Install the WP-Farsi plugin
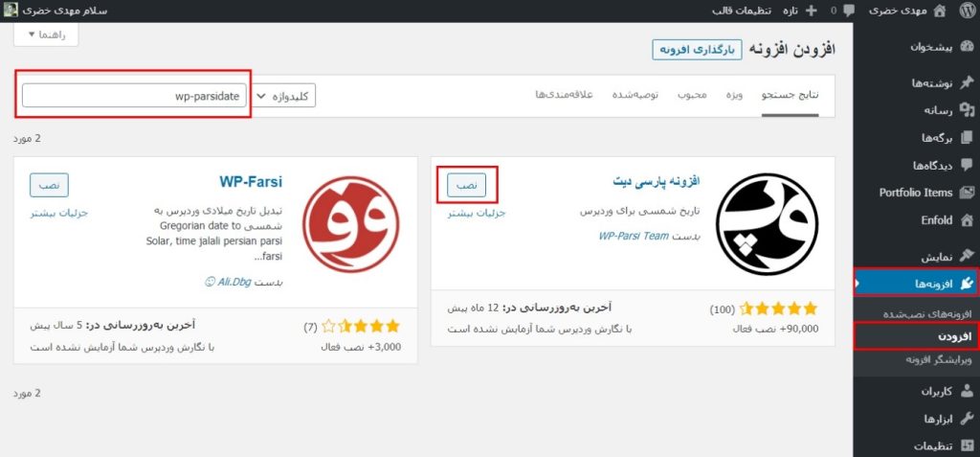This screenshot has height=457, width=980. pos(50,185)
